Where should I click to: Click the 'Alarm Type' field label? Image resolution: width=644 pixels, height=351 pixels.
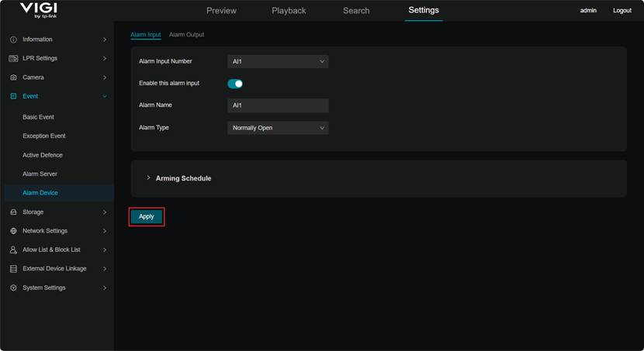click(x=154, y=128)
